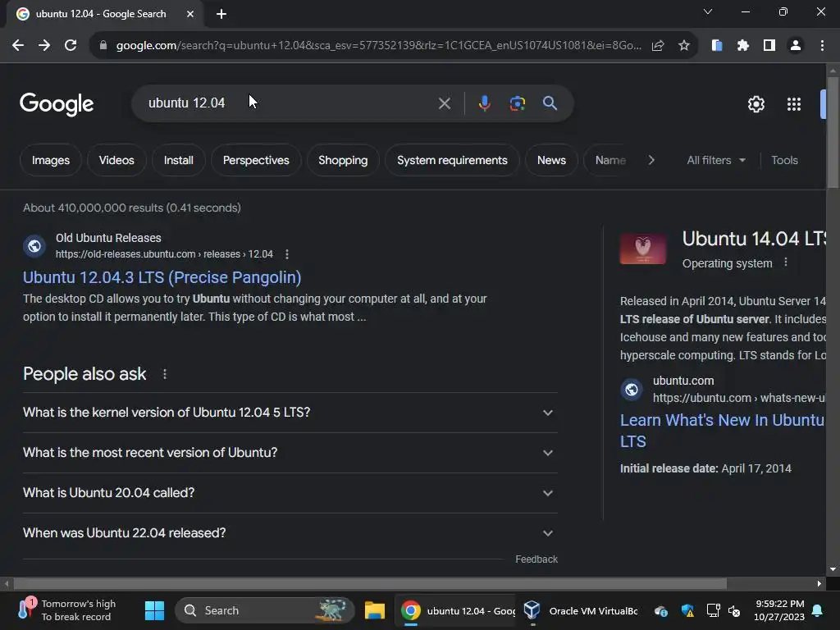This screenshot has height=630, width=840.
Task: Click the address bar URL
Action: (378, 46)
